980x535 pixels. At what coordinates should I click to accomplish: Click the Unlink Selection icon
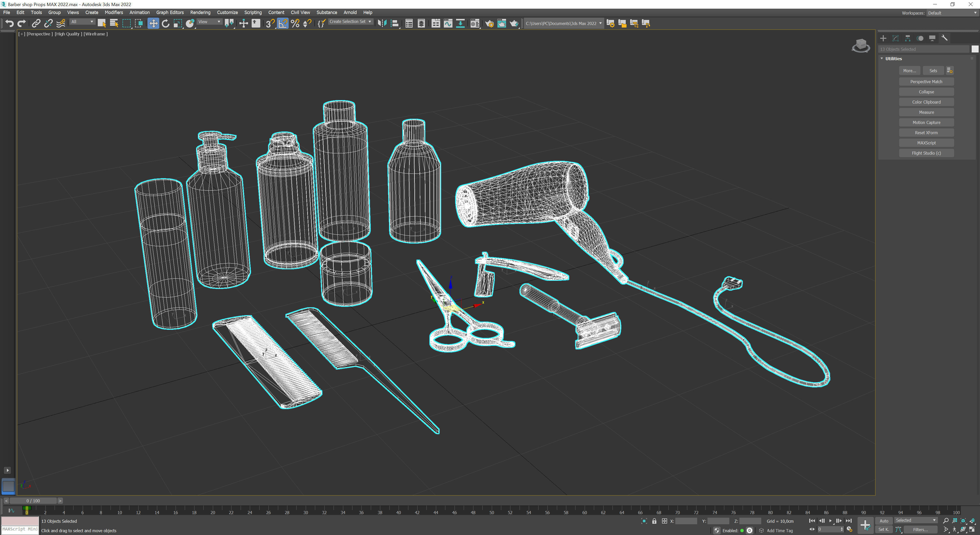tap(48, 23)
